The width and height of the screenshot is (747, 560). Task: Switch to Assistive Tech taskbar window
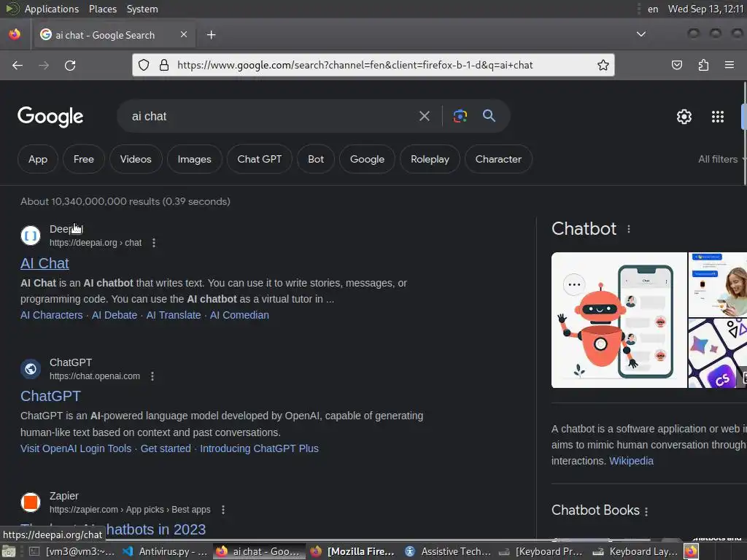pyautogui.click(x=448, y=551)
